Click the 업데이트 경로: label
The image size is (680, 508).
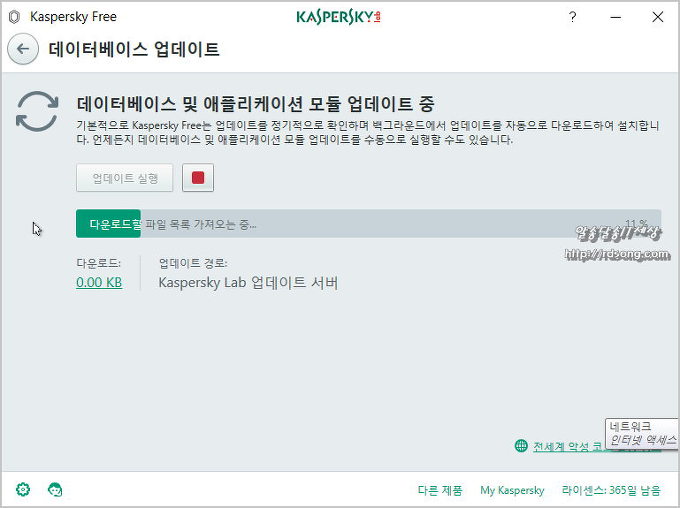[193, 263]
